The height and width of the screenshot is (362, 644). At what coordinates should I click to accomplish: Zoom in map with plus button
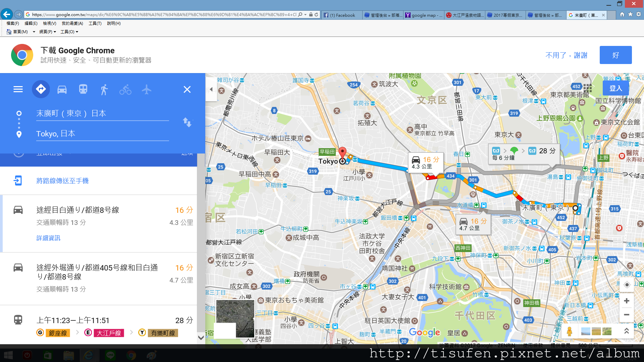point(626,301)
